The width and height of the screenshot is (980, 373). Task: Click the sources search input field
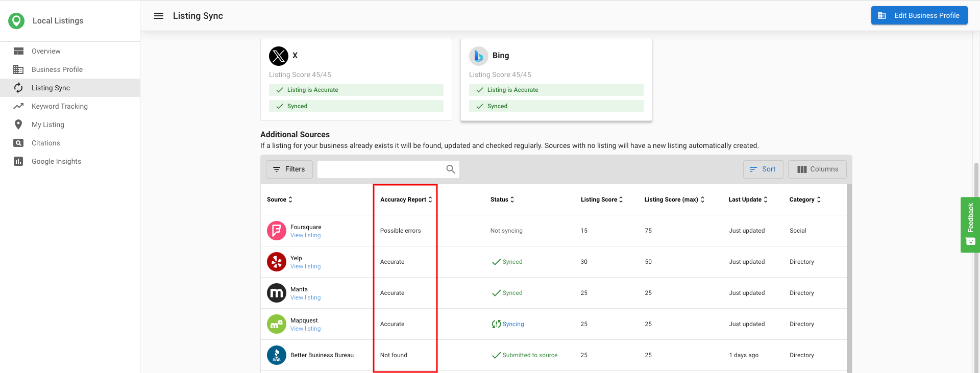(380, 169)
